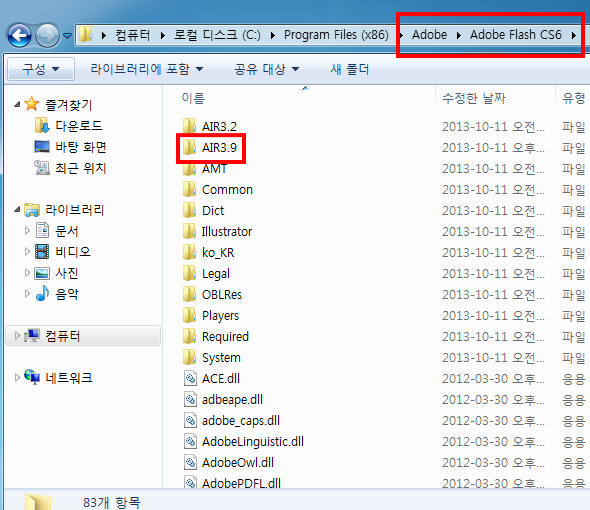This screenshot has height=510, width=590.
Task: Select the AIR3.9 folder
Action: pyautogui.click(x=219, y=148)
